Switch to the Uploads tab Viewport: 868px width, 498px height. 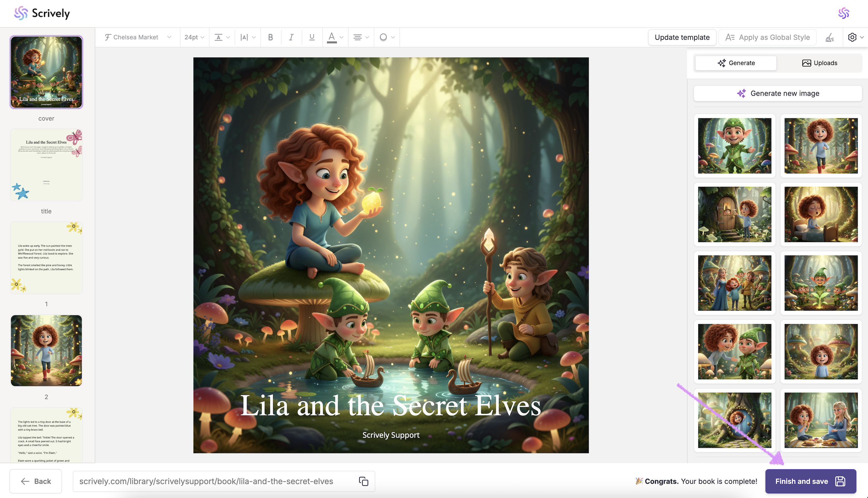coord(819,63)
